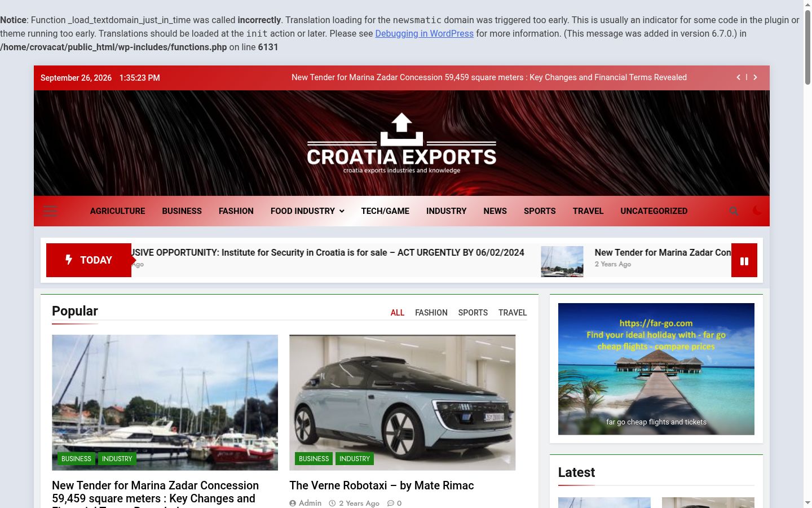The image size is (812, 508).
Task: Open the Tech/Game menu item
Action: (x=385, y=211)
